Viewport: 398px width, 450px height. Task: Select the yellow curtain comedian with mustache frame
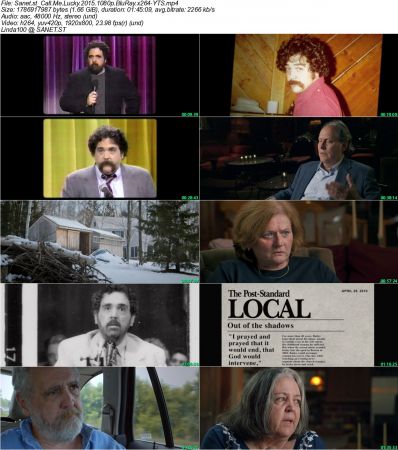100,158
